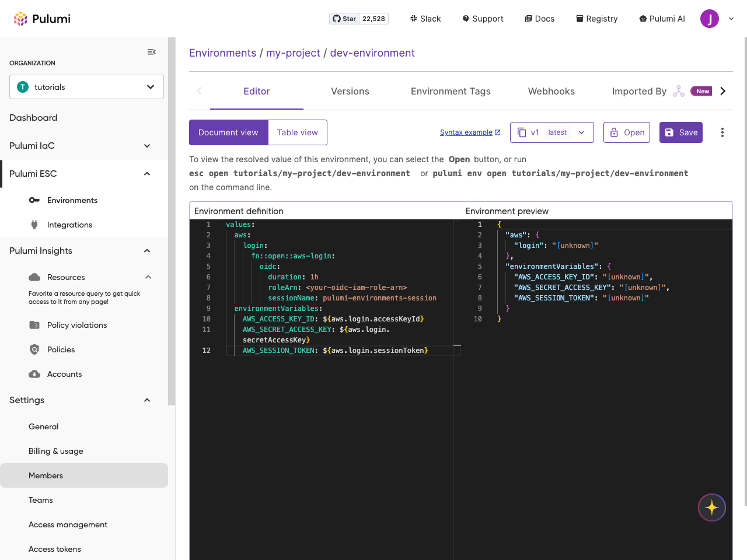Click the Integrations plug icon

pyautogui.click(x=34, y=225)
